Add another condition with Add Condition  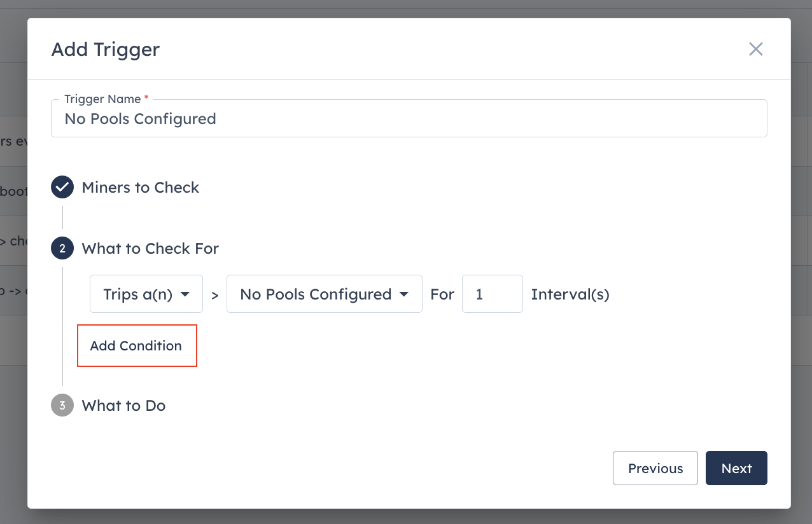coord(137,345)
